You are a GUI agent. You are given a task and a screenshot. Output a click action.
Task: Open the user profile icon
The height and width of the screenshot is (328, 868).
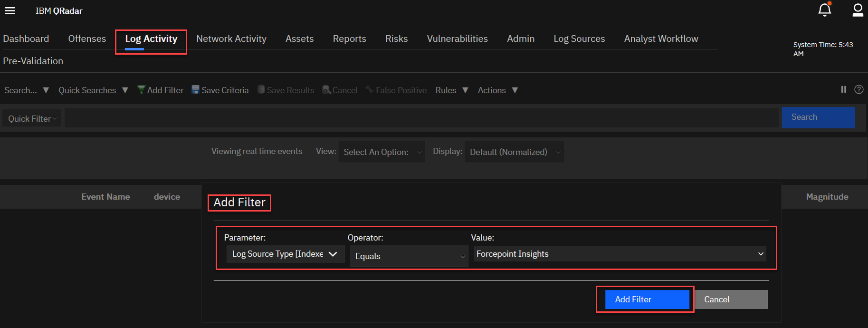tap(858, 10)
